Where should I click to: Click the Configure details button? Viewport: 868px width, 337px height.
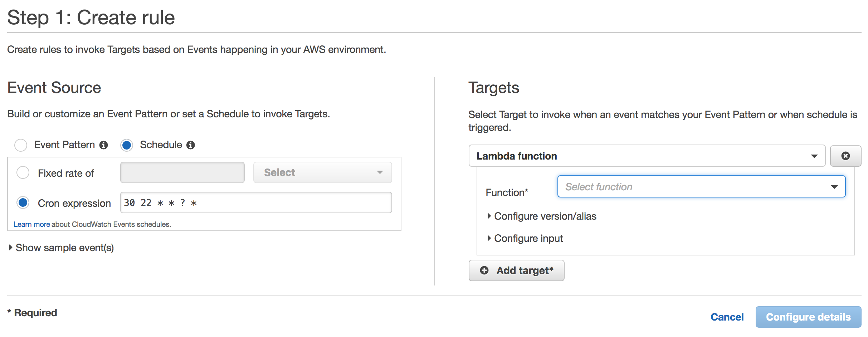[808, 317]
